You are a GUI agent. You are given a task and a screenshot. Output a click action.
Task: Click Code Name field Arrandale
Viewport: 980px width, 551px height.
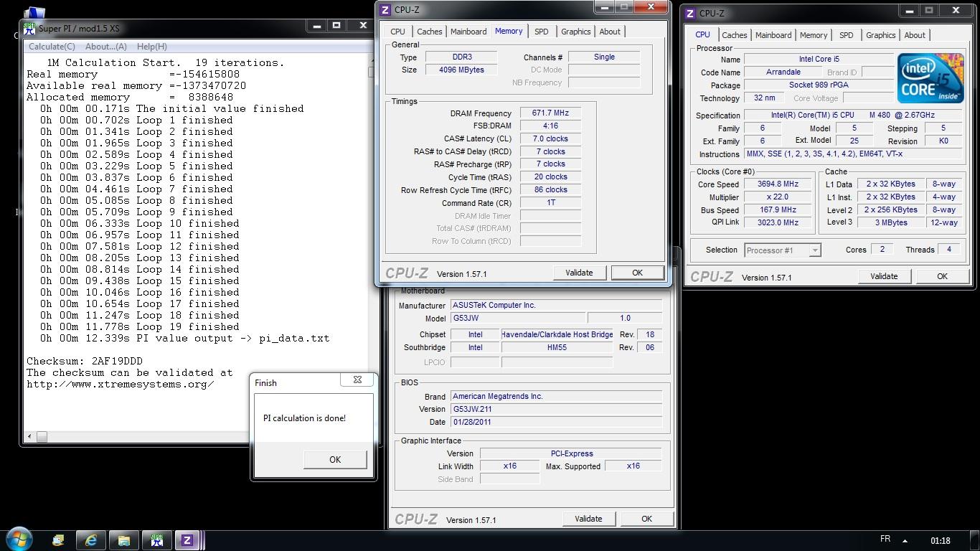pyautogui.click(x=783, y=72)
